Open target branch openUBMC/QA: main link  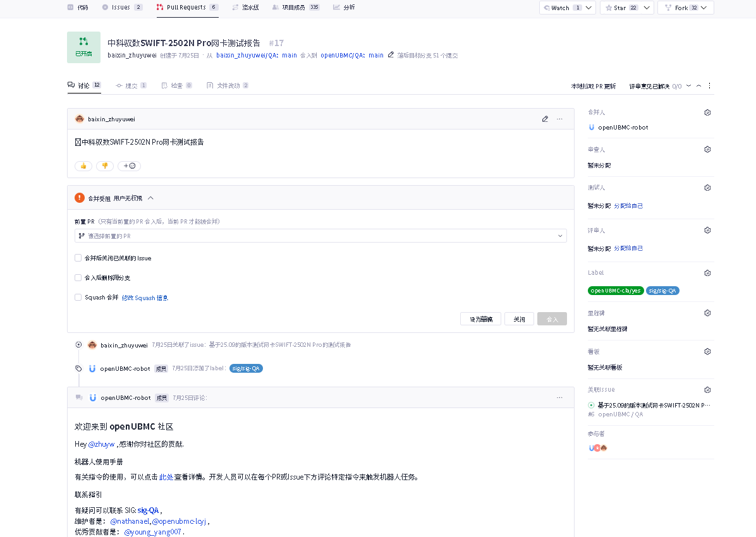point(352,56)
